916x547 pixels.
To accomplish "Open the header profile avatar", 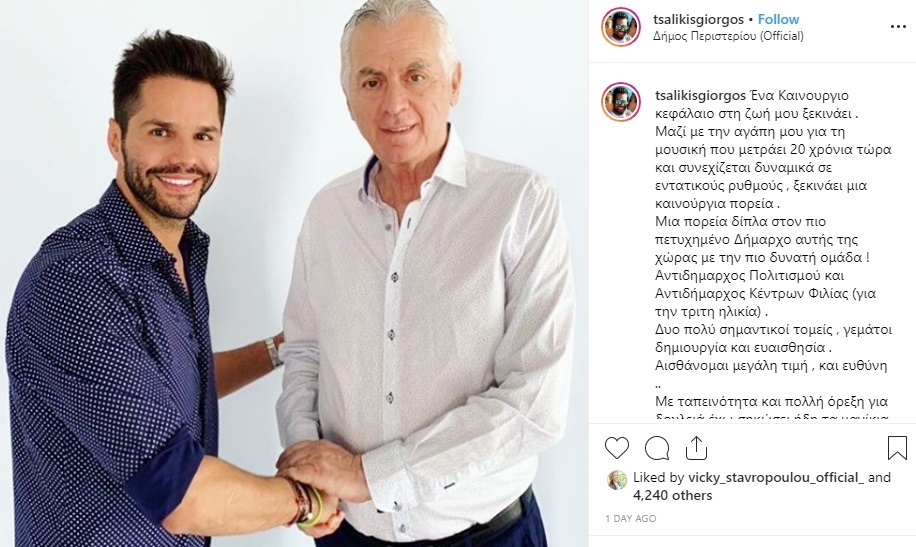I will pos(620,27).
